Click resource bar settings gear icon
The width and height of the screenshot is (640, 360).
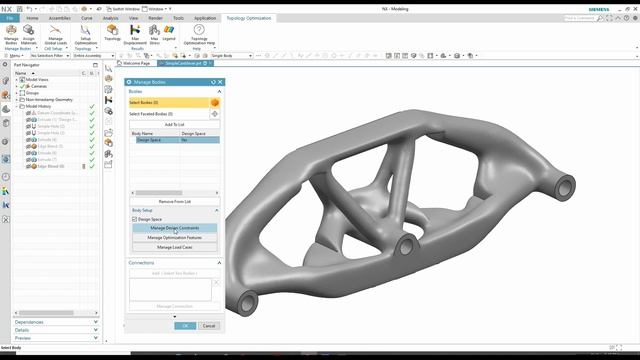tap(5, 64)
